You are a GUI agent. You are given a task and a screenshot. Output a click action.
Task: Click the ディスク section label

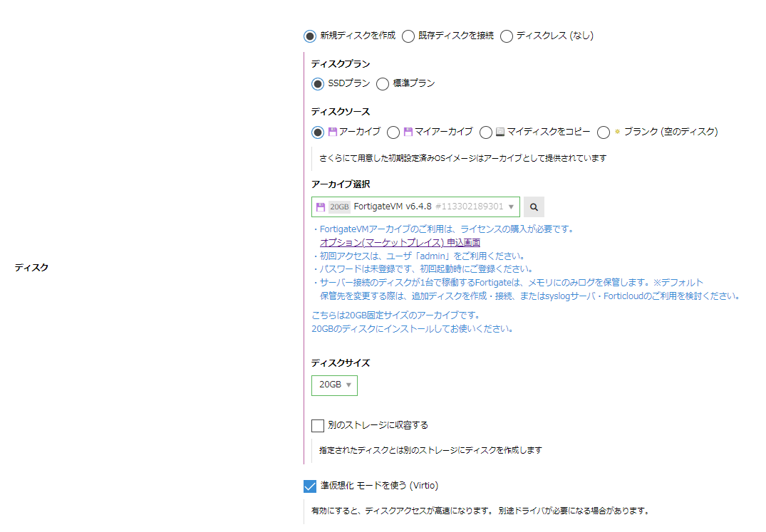31,268
